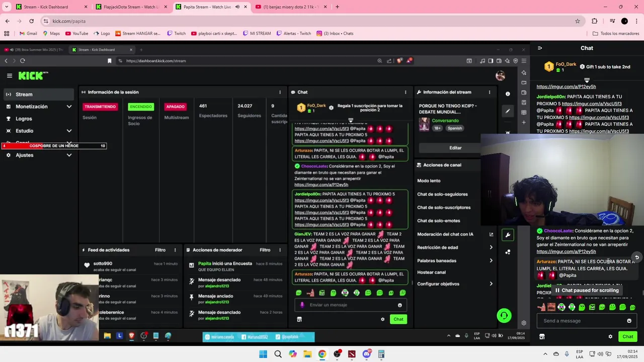Image resolution: width=644 pixels, height=362 pixels.
Task: Open Twitch bookmark
Action: click(176, 34)
